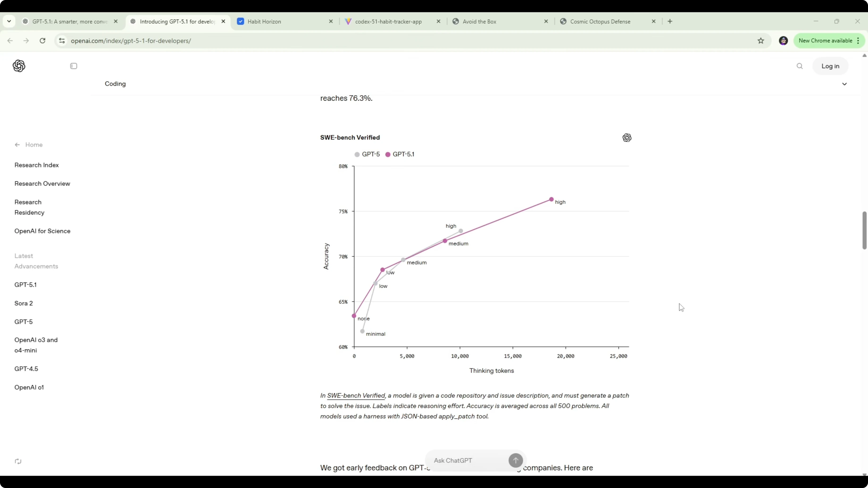Open site information icon in address bar
The width and height of the screenshot is (868, 488).
[x=62, y=41]
